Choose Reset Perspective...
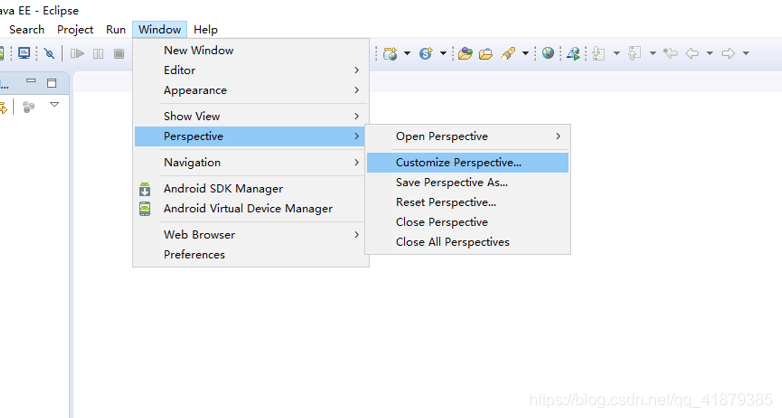This screenshot has height=418, width=782. [468, 203]
